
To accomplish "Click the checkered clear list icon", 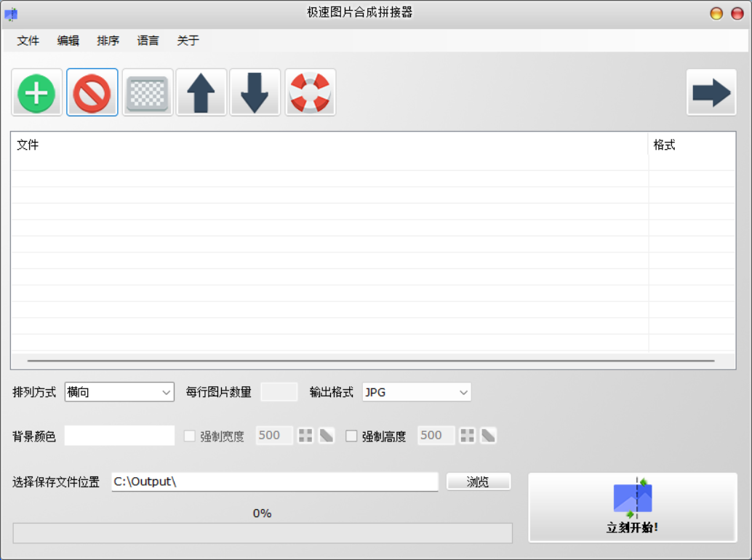I will coord(148,92).
